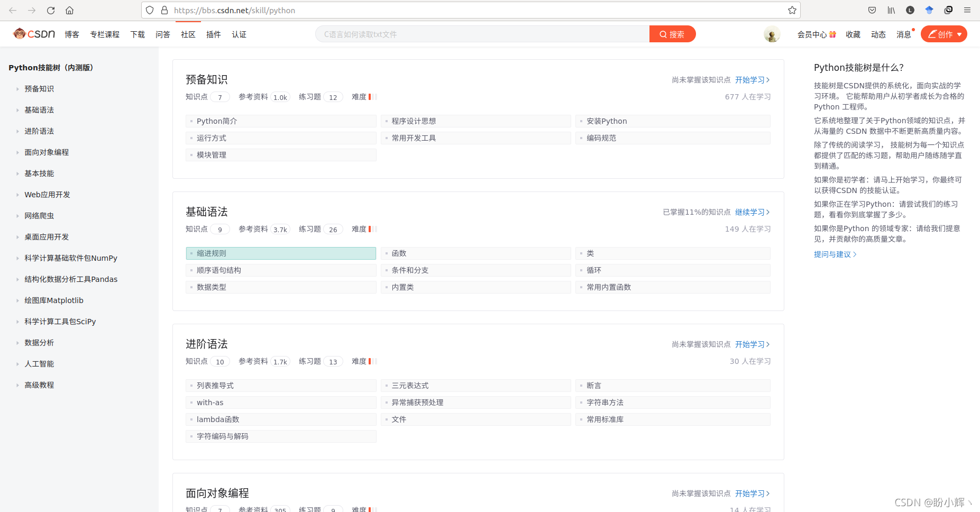This screenshot has height=512, width=980.
Task: Open 专栏课程 in top navigation
Action: click(x=105, y=34)
